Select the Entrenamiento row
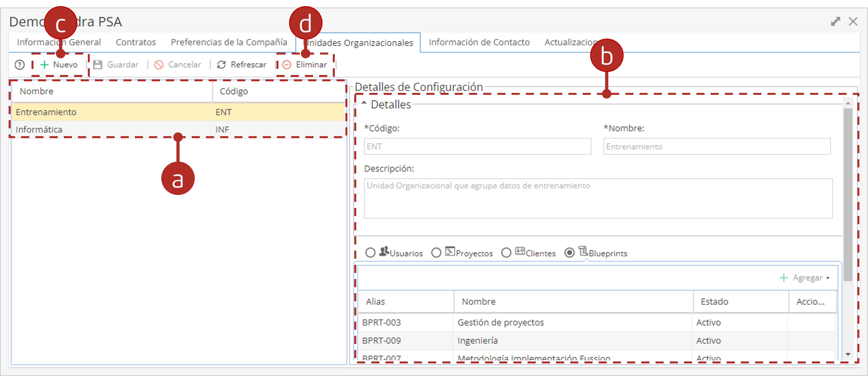This screenshot has width=868, height=376. (178, 112)
